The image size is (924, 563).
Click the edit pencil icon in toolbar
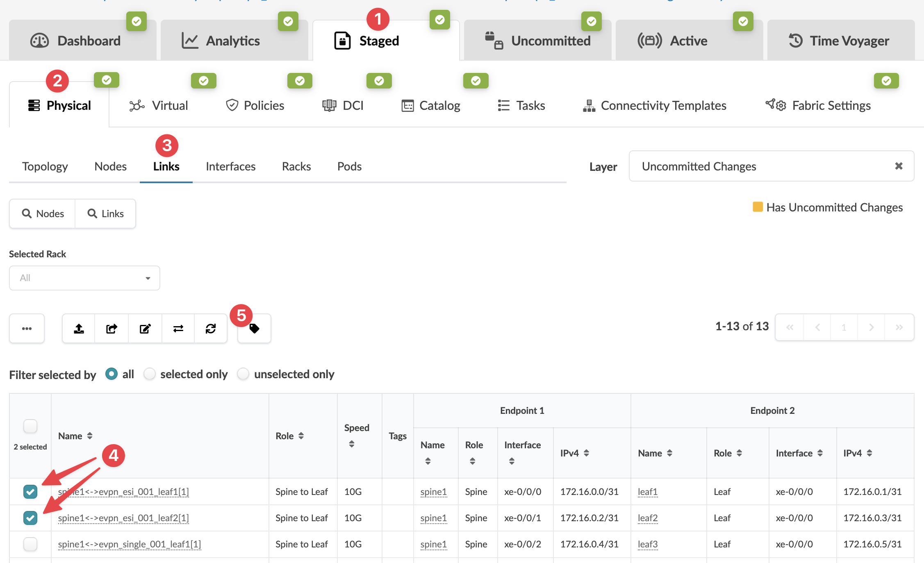145,329
